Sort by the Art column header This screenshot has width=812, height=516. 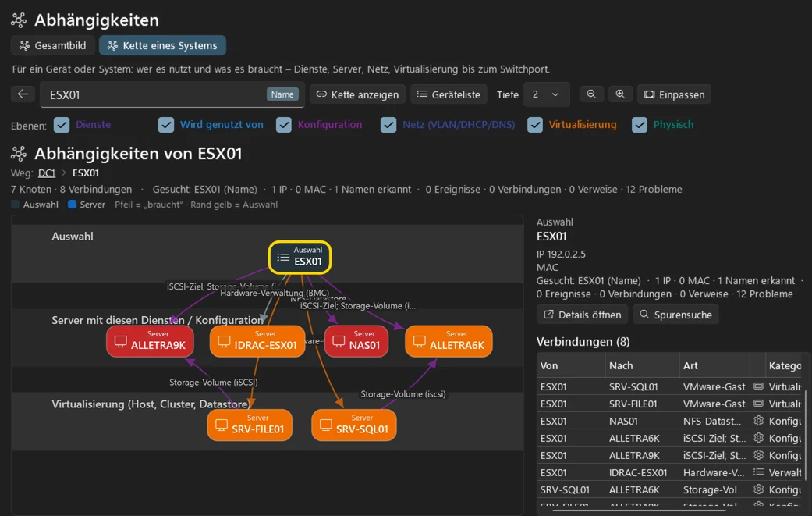pyautogui.click(x=714, y=366)
